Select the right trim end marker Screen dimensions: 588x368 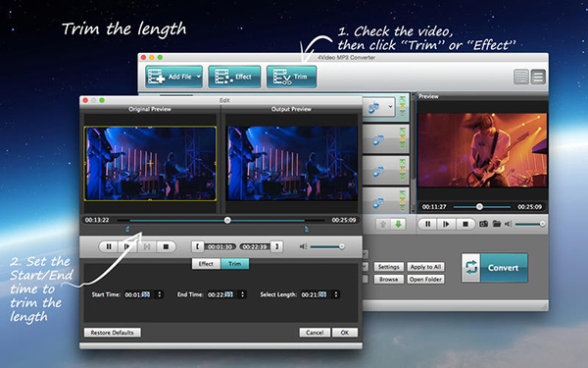307,229
